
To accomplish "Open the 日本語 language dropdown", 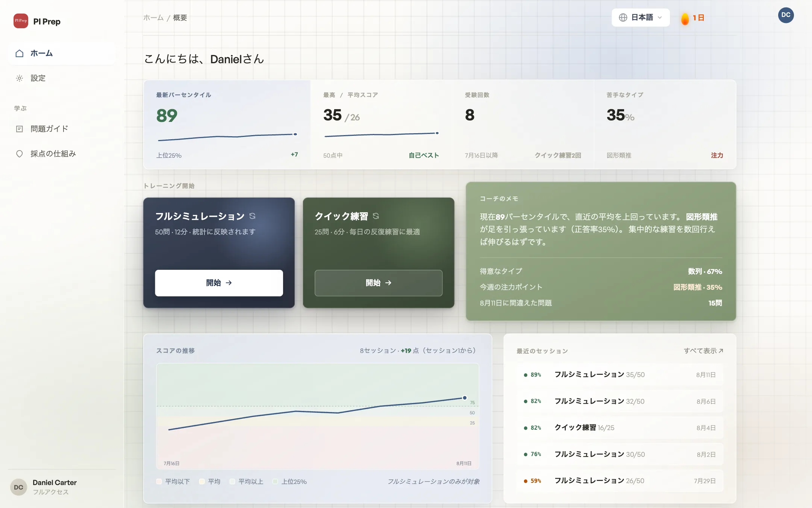I will pyautogui.click(x=641, y=18).
